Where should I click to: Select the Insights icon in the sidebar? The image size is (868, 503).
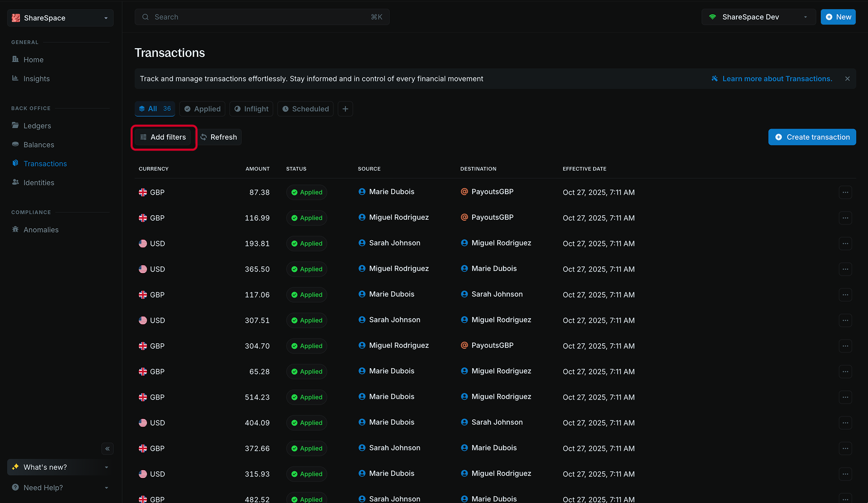[16, 78]
